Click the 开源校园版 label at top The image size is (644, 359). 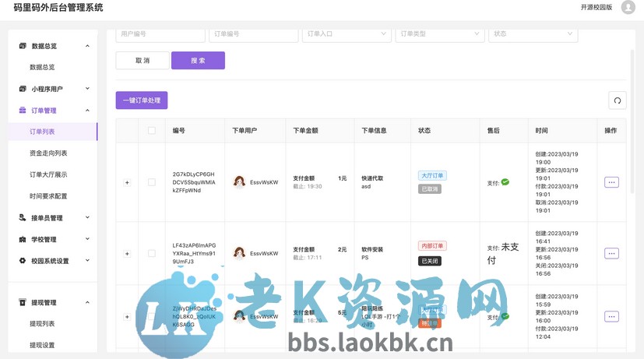tap(596, 7)
